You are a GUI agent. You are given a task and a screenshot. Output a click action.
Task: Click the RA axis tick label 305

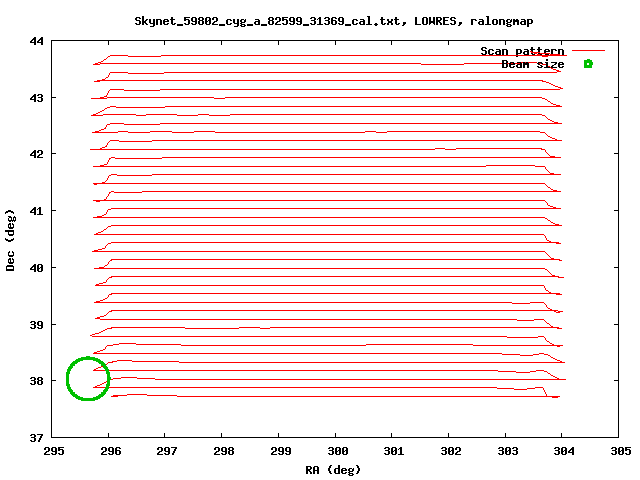tap(620, 451)
